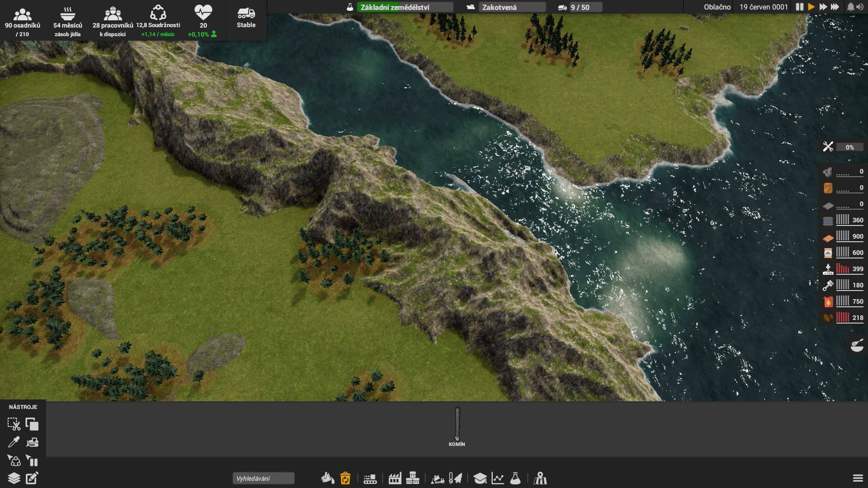Open the factory buildings category

[x=395, y=478]
